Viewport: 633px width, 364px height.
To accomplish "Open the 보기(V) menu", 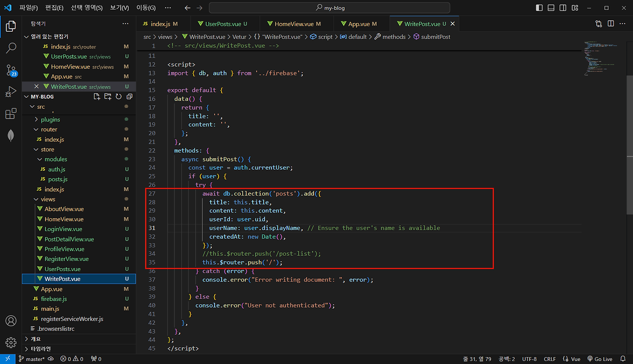I will click(119, 8).
